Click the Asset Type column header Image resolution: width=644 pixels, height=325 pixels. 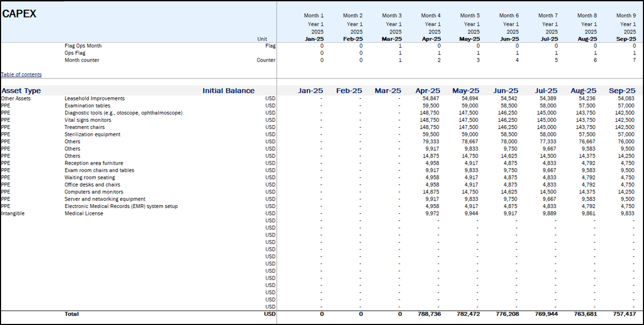pos(21,91)
